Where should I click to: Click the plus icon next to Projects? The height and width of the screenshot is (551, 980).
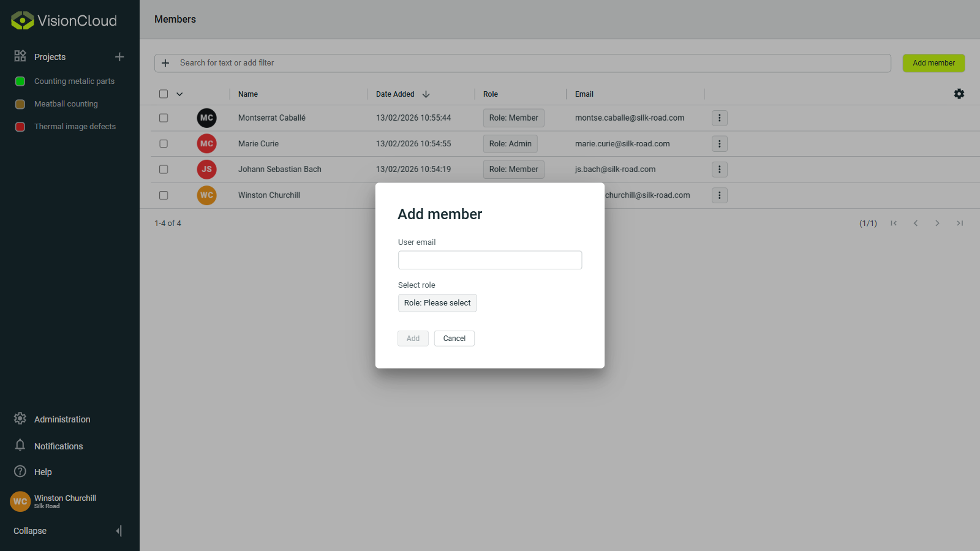(119, 57)
